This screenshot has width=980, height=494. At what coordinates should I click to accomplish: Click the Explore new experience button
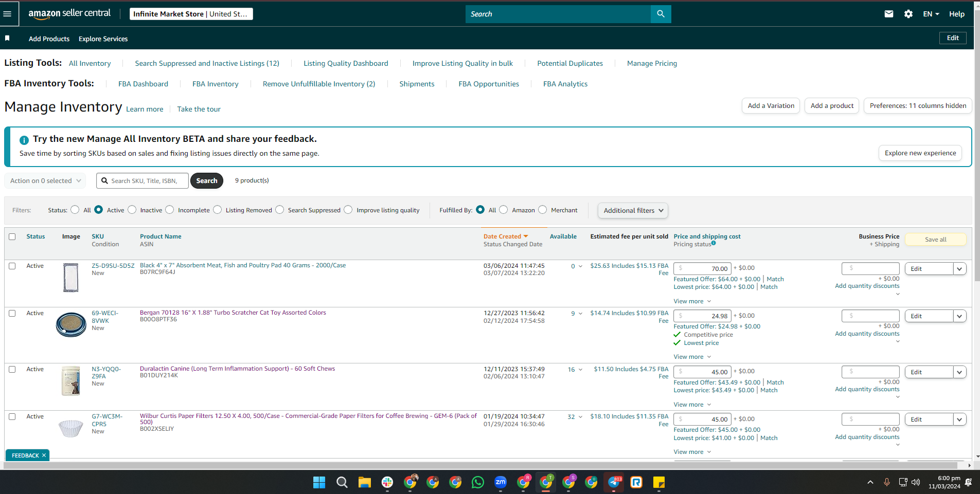[x=920, y=153]
